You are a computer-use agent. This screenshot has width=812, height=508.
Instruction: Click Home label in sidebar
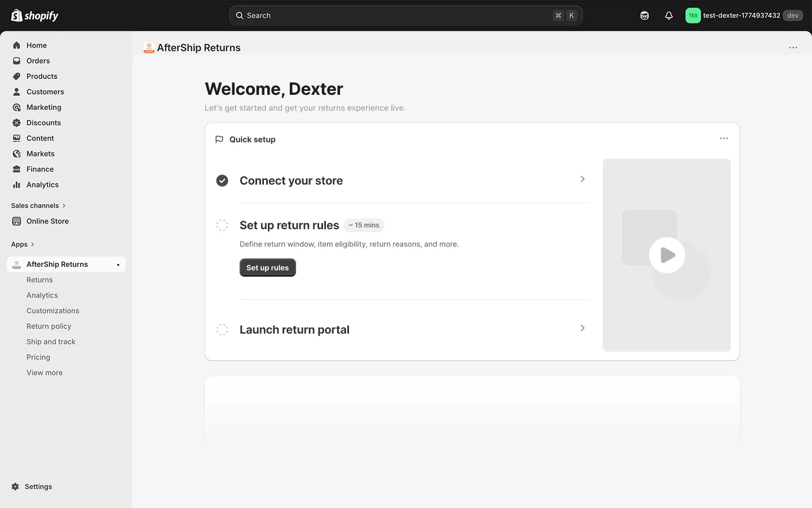(x=37, y=45)
